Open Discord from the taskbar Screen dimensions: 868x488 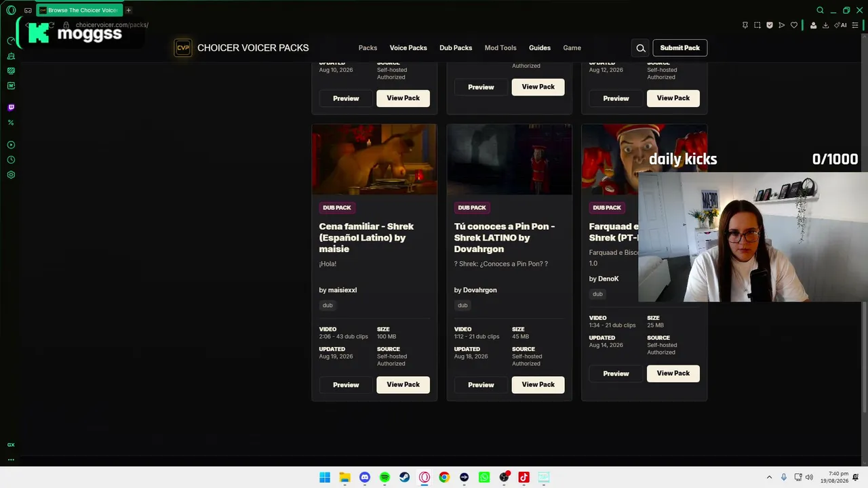[x=365, y=477]
